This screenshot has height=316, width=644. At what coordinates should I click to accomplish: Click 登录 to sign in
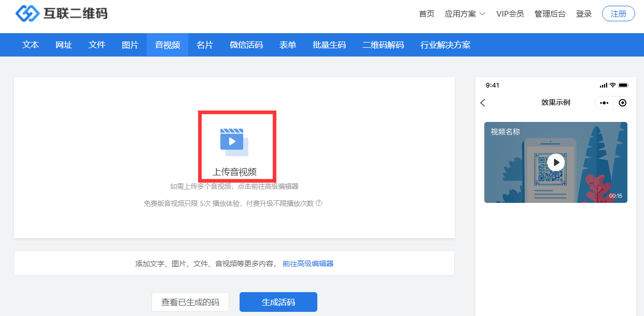coord(584,14)
